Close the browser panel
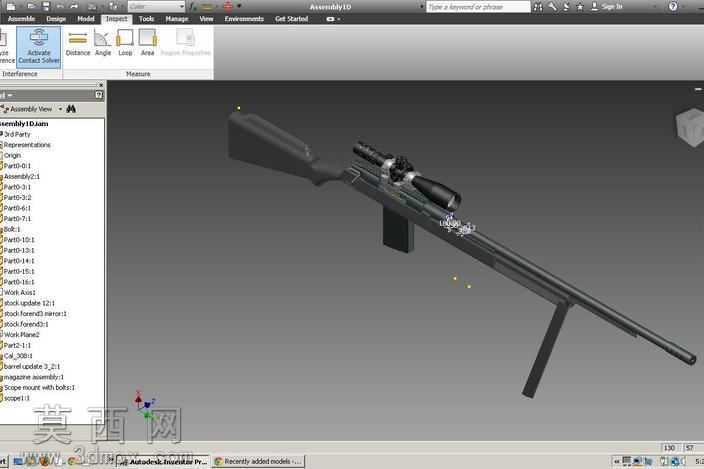 [x=101, y=85]
